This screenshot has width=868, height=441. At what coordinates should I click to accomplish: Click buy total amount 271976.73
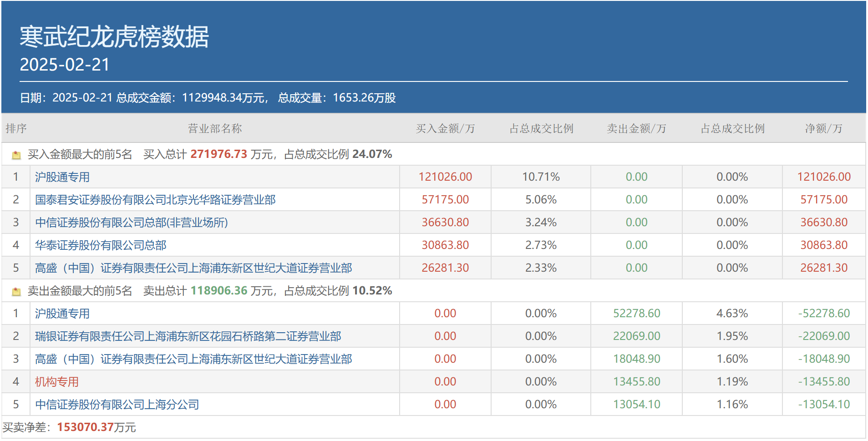point(218,154)
